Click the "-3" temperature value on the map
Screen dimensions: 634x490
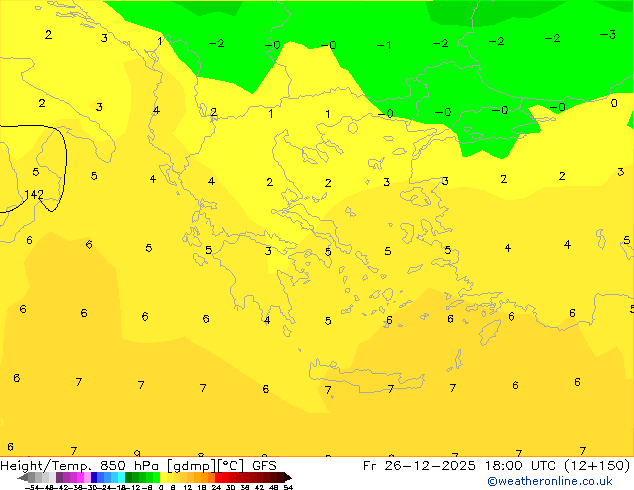608,34
